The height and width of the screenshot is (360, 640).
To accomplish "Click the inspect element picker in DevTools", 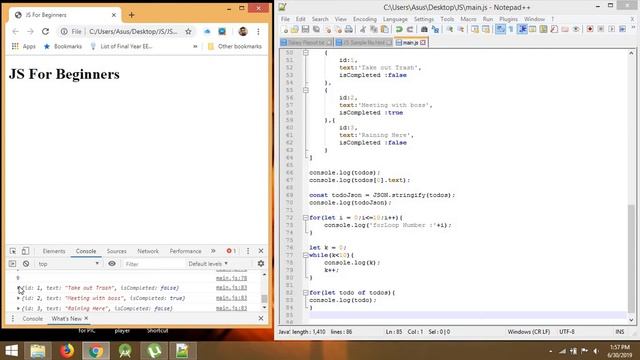I will (13, 251).
